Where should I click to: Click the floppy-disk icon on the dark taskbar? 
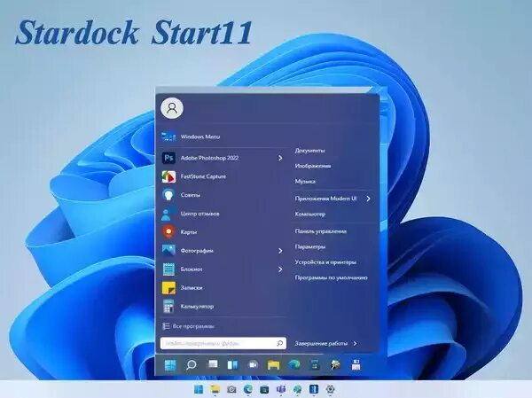point(356,365)
